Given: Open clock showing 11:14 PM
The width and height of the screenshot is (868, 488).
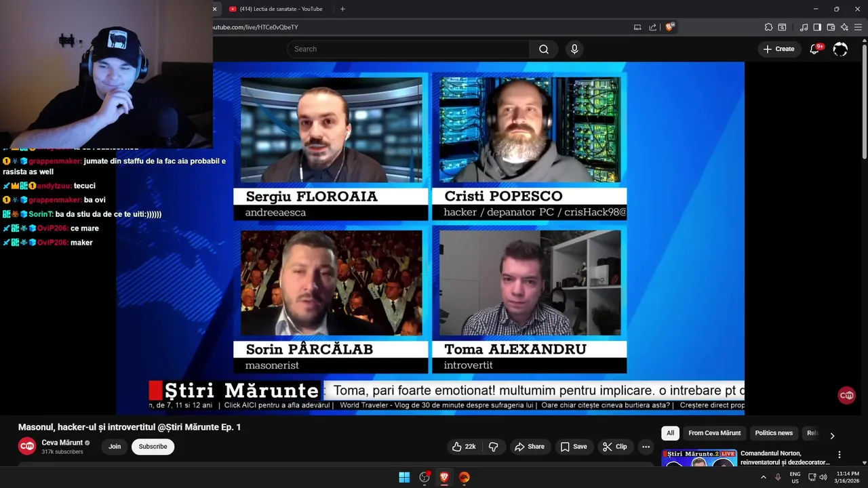Looking at the screenshot, I should pos(848,477).
